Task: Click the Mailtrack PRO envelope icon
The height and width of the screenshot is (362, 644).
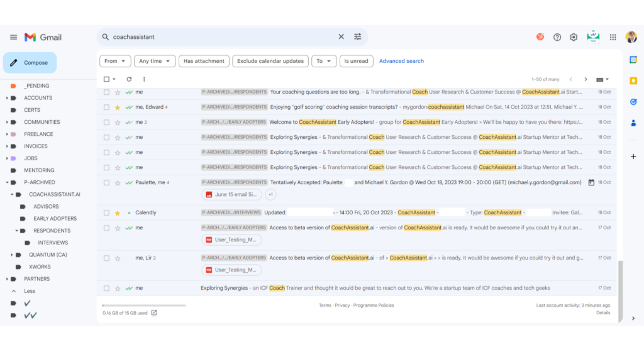Action: [x=593, y=37]
